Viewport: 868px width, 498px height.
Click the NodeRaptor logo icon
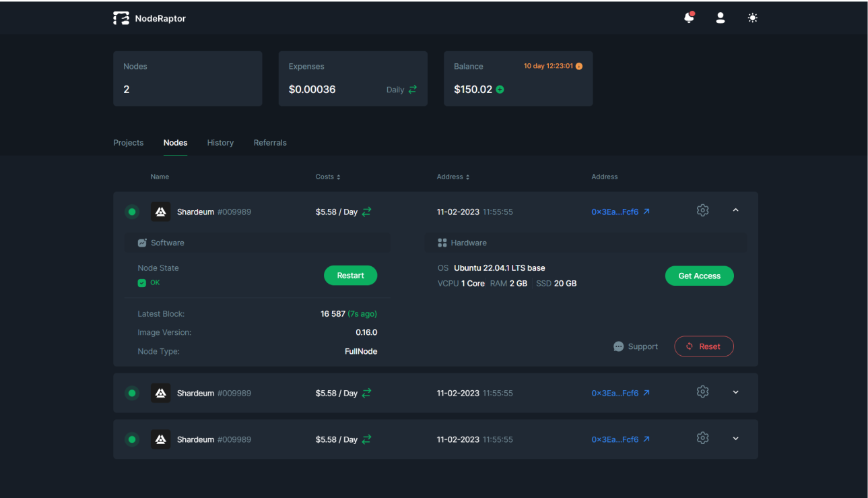point(121,18)
